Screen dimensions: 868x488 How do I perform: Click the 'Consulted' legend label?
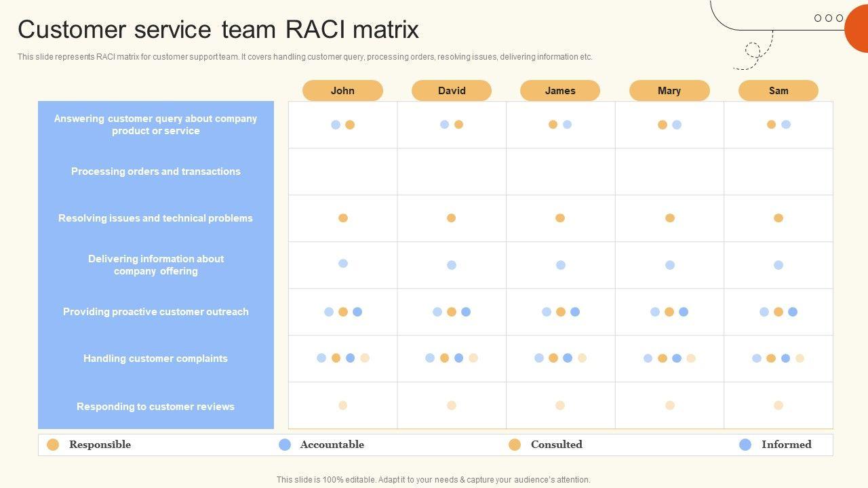point(557,445)
